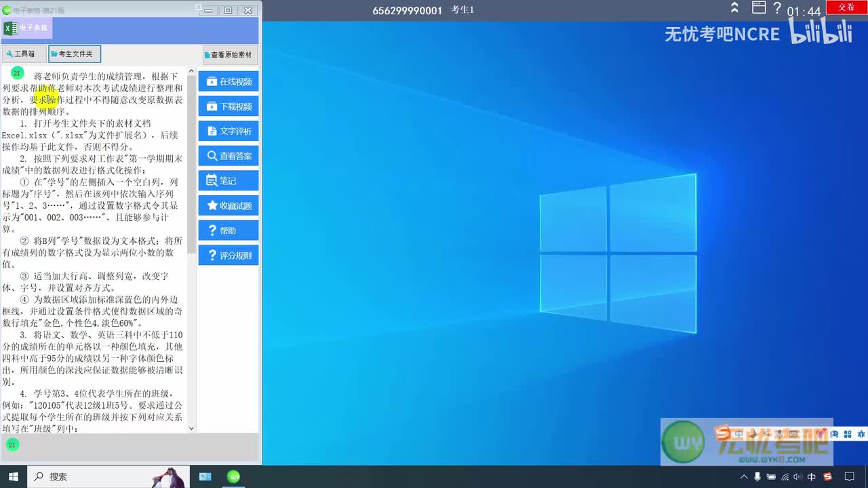Viewport: 868px width, 488px height.
Task: Open the volume speaker tray icon
Action: (797, 476)
